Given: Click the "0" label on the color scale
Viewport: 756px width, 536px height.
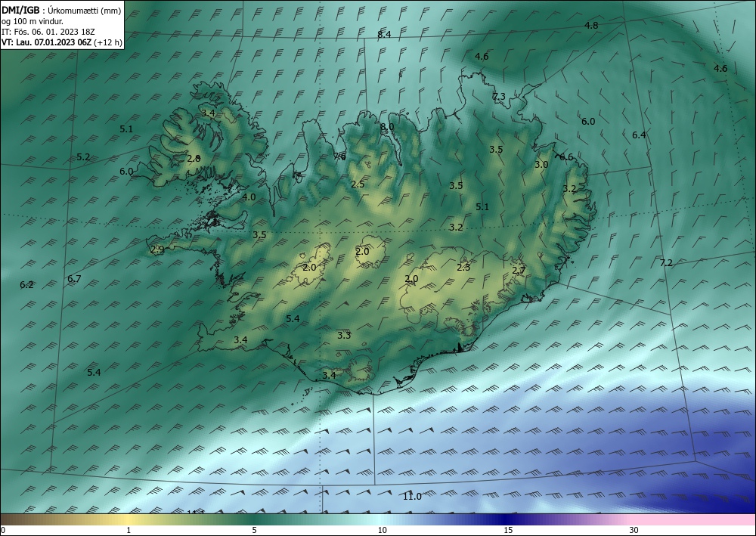Looking at the screenshot, I should 3,531.
